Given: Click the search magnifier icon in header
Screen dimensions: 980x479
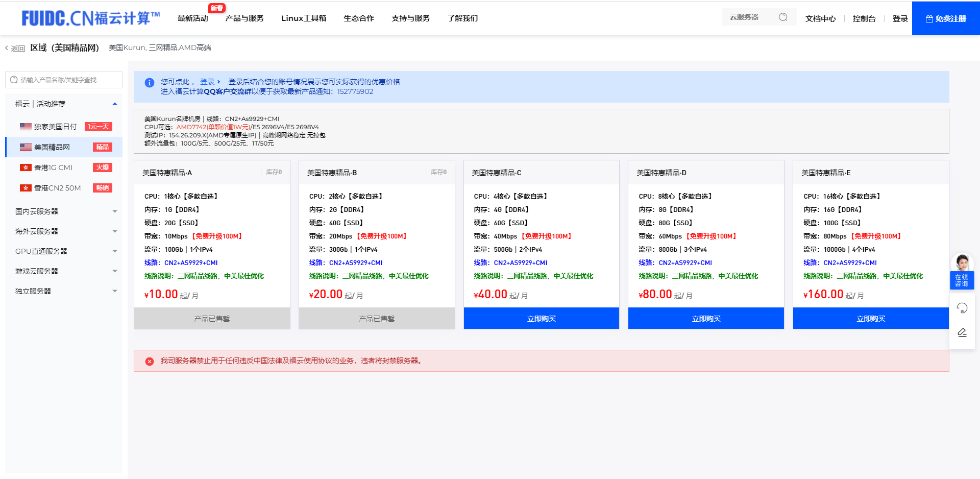Looking at the screenshot, I should pos(783,17).
